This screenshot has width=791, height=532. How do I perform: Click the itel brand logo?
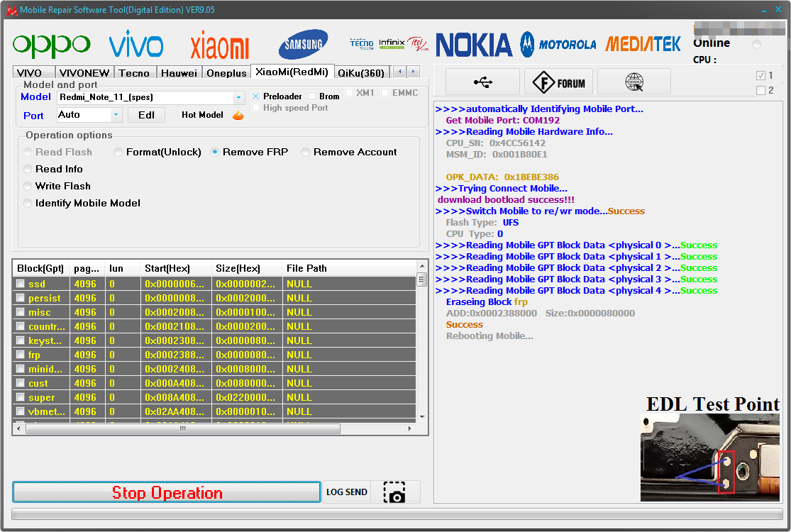click(x=417, y=44)
